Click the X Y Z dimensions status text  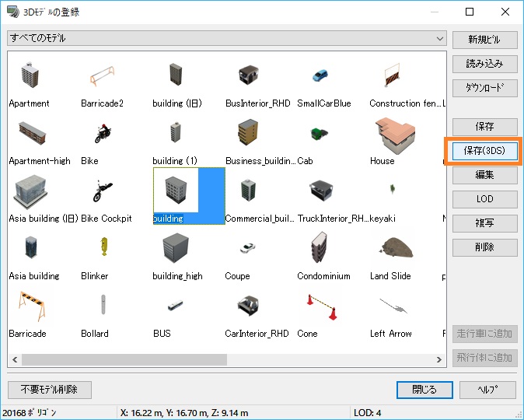(184, 413)
